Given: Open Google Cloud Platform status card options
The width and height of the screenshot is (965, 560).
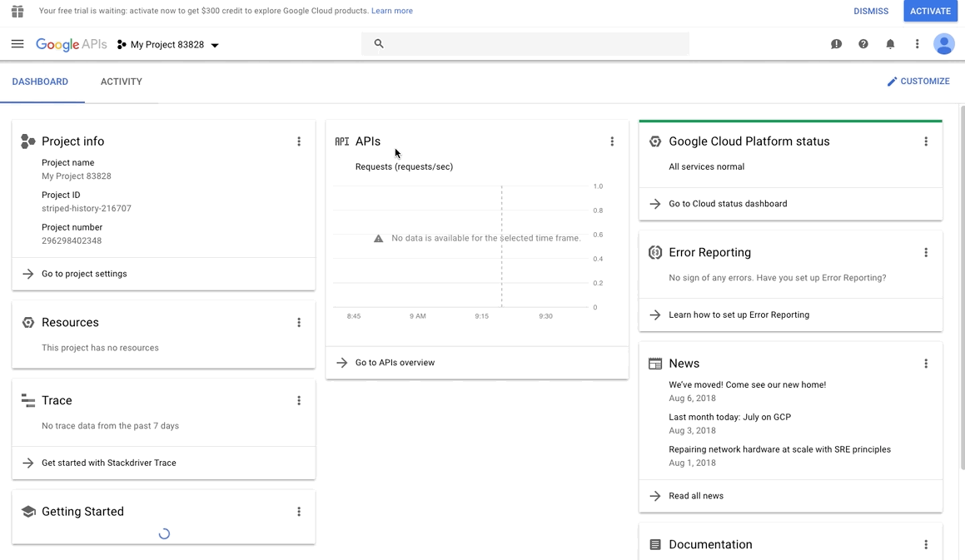Looking at the screenshot, I should (926, 141).
